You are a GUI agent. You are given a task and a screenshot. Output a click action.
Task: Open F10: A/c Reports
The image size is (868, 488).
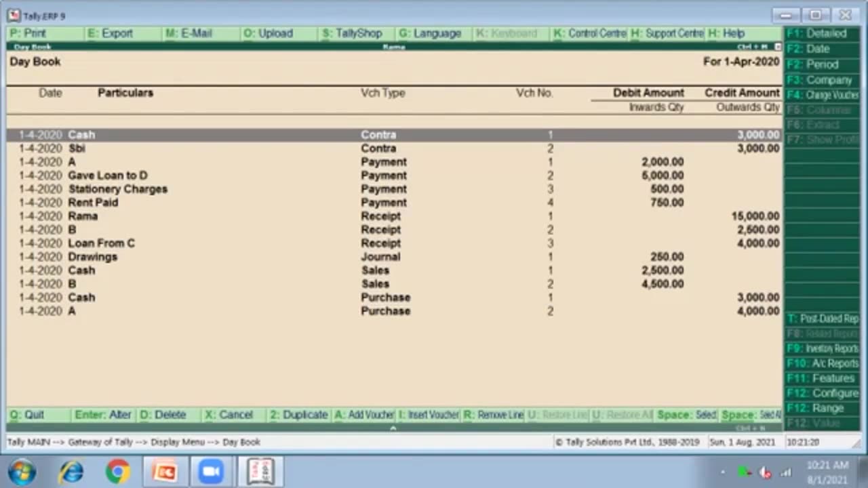click(822, 363)
